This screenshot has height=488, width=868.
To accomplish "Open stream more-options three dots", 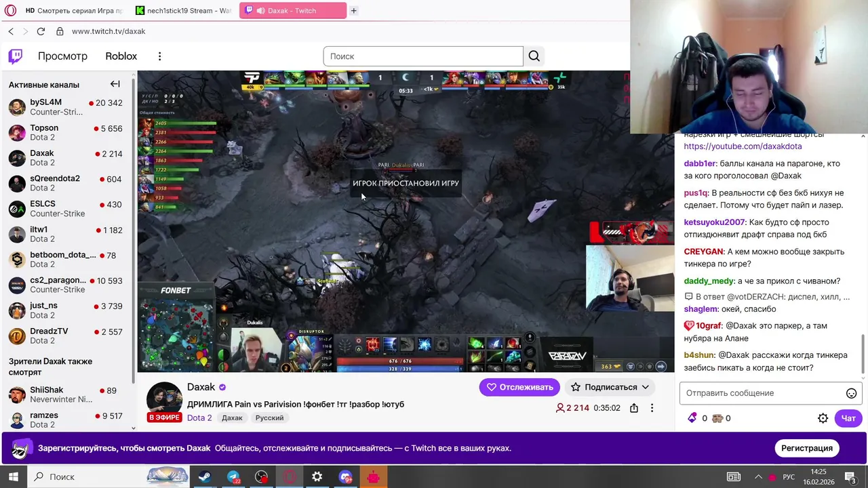I will click(x=652, y=408).
